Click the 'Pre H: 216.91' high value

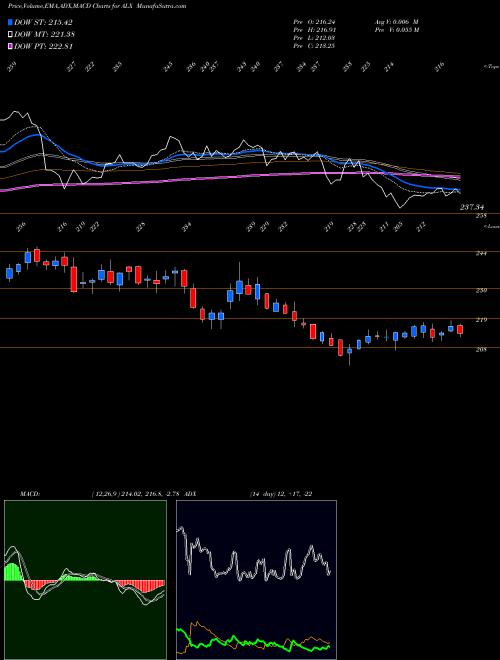314,30
